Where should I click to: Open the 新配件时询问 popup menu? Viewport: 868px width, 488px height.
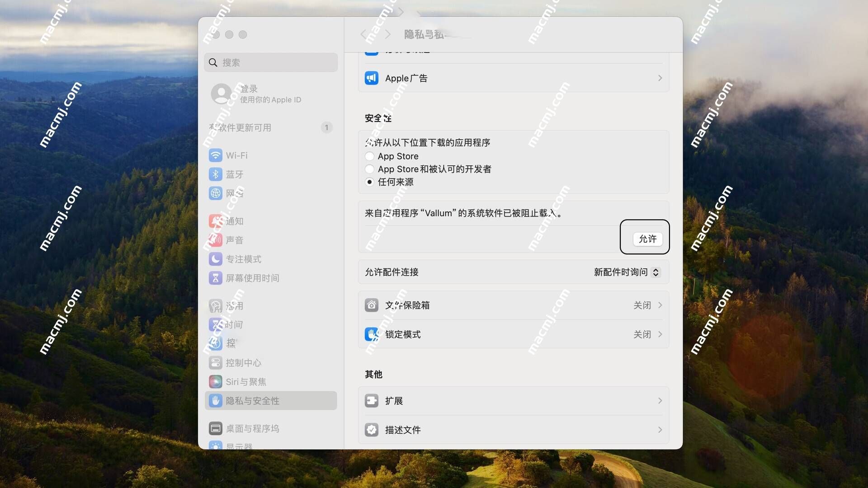(627, 272)
